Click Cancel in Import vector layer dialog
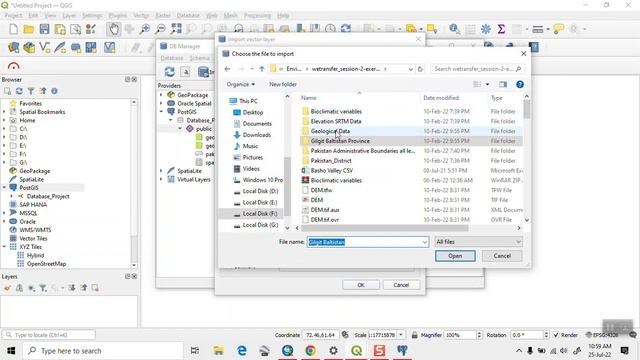The image size is (640, 360). [x=401, y=285]
